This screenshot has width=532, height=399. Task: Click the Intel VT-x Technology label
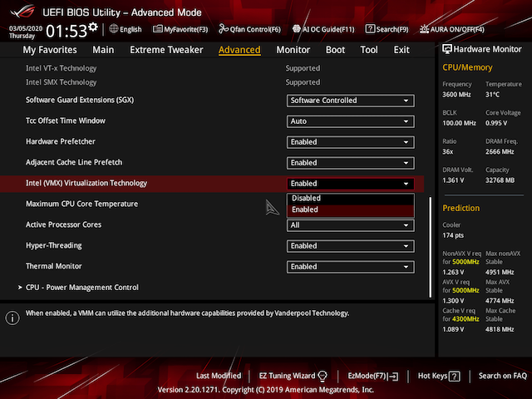61,68
